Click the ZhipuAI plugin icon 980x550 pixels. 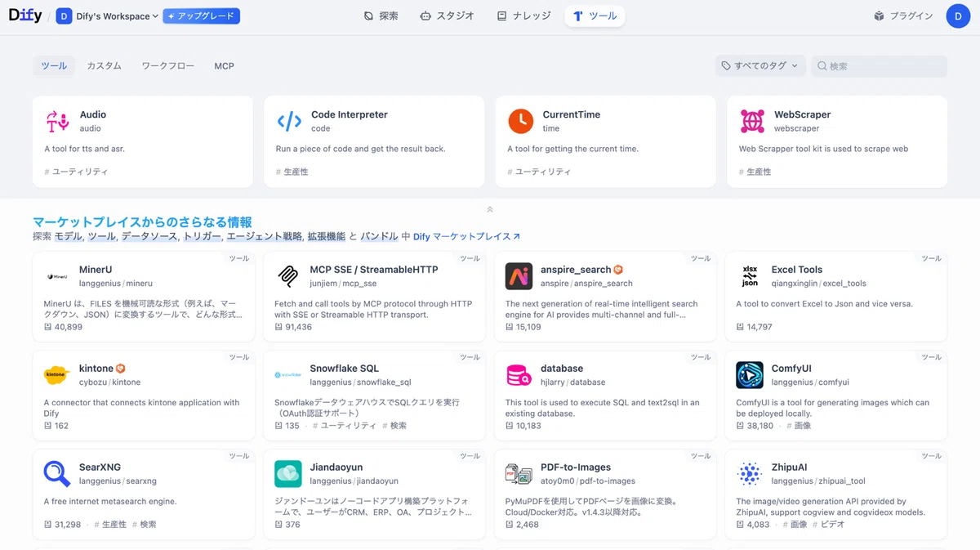point(750,474)
